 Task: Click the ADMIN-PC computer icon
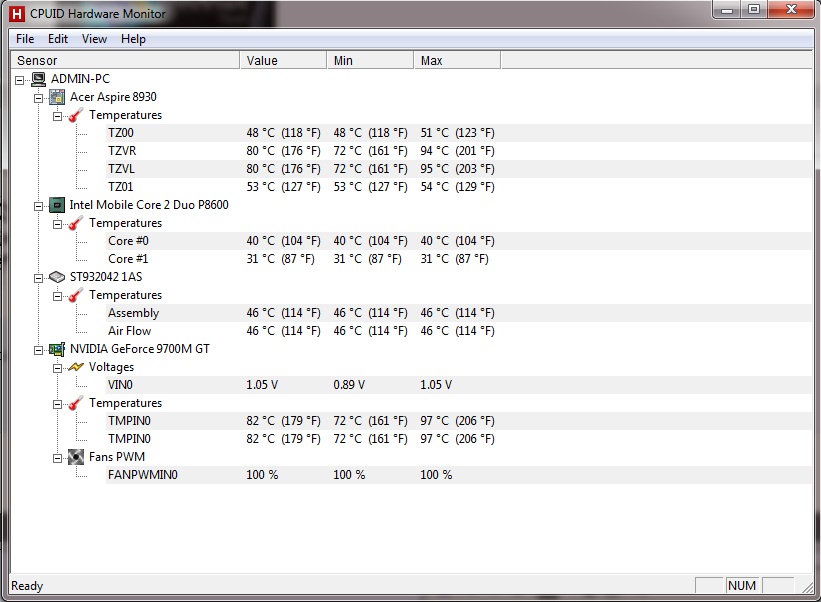(38, 79)
